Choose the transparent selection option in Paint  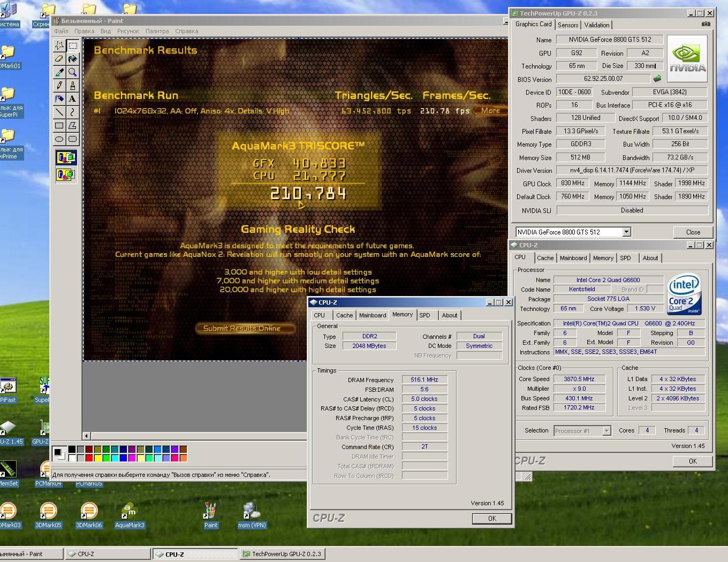66,174
